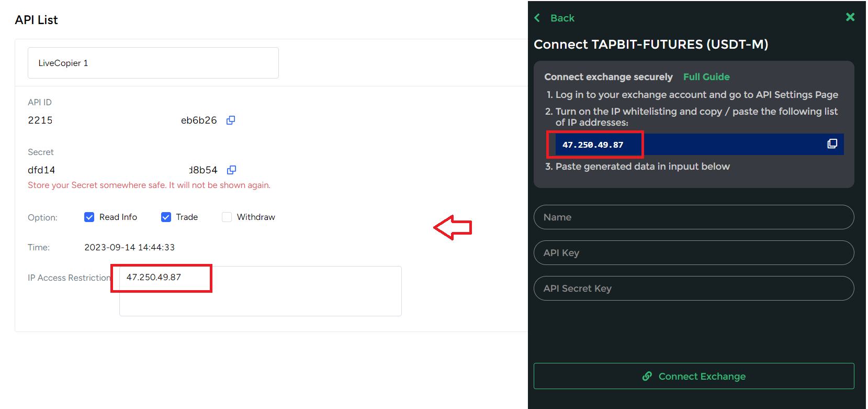Click the API List heading
Image resolution: width=868 pixels, height=409 pixels.
36,20
